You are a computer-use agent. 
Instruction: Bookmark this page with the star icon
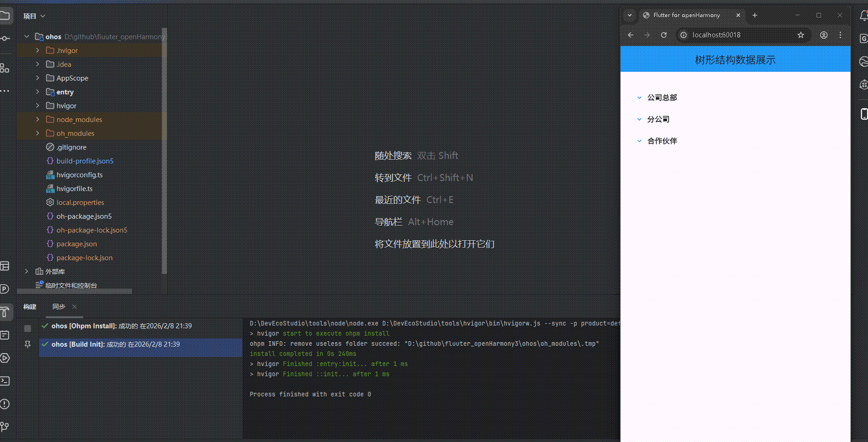tap(801, 35)
